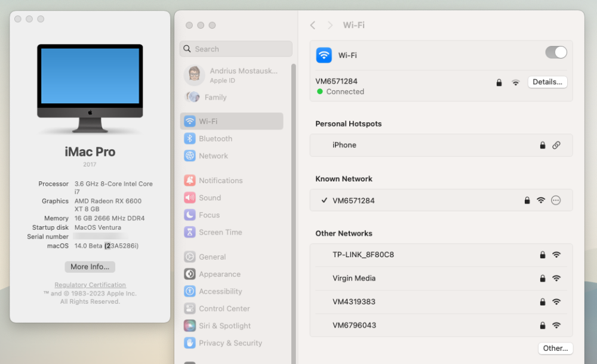This screenshot has height=364, width=597.
Task: Click the Sound speaker icon
Action: [190, 198]
